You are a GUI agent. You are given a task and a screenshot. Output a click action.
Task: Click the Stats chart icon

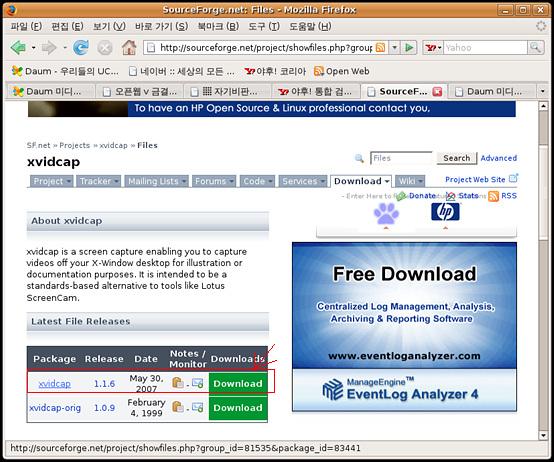click(450, 196)
